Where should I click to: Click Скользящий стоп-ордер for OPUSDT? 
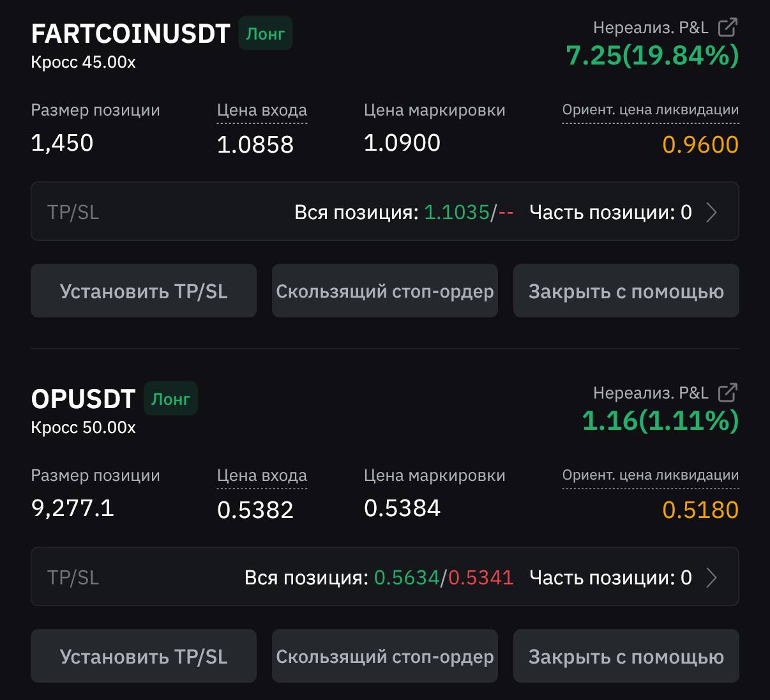[x=385, y=656]
